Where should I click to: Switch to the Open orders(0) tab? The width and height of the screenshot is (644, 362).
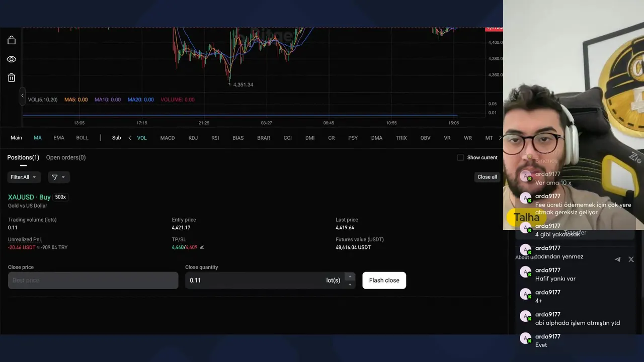(x=66, y=157)
